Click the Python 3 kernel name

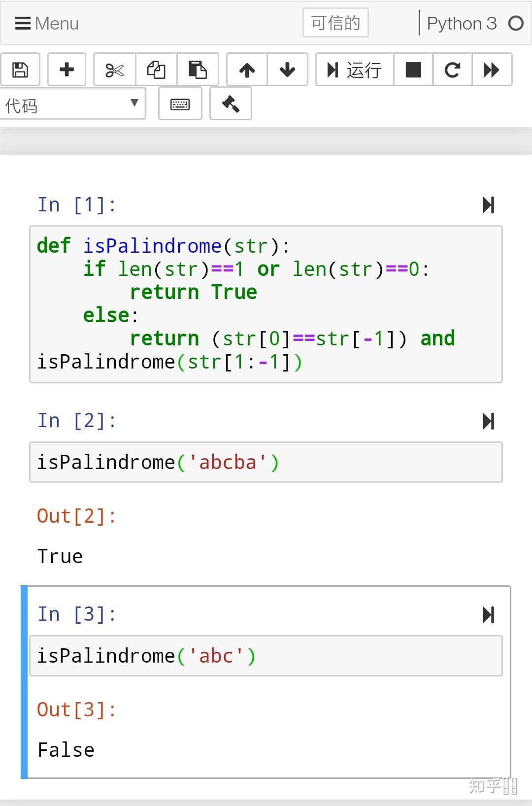coord(462,23)
